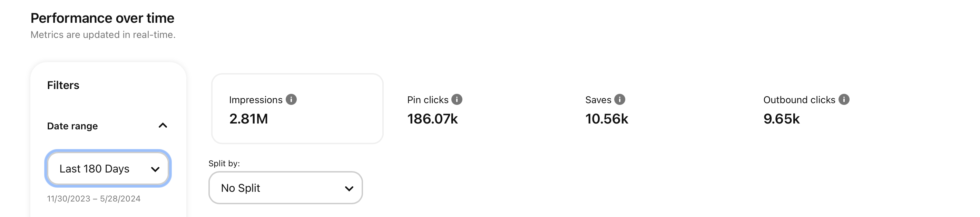Viewport: 980px width, 217px height.
Task: Switch to the Saves metric
Action: click(x=607, y=109)
